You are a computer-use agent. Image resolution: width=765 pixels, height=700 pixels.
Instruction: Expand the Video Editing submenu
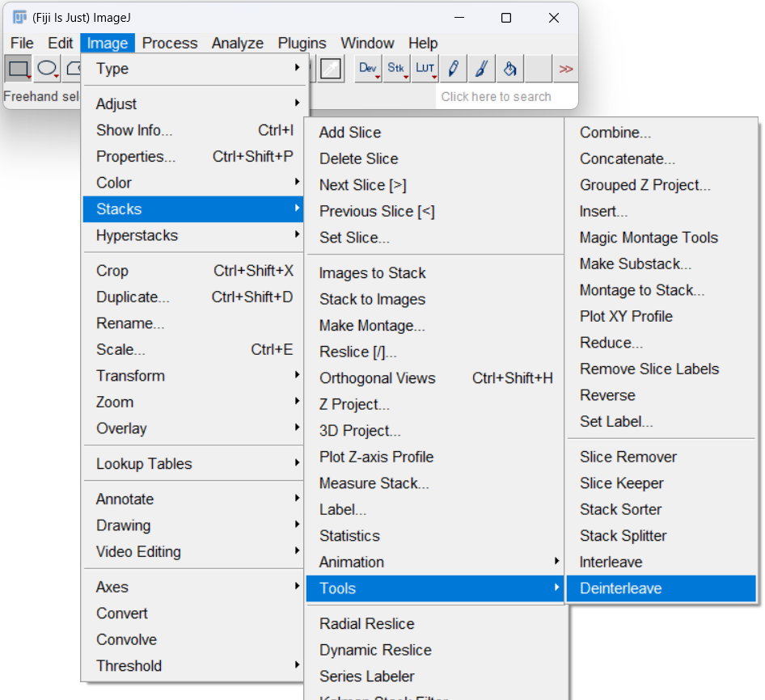pos(194,552)
